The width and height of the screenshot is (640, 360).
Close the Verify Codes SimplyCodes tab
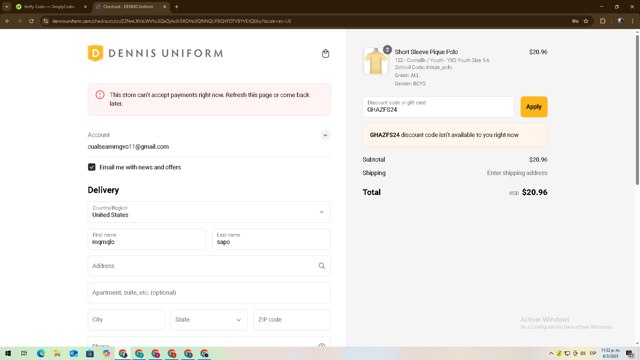[x=85, y=7]
